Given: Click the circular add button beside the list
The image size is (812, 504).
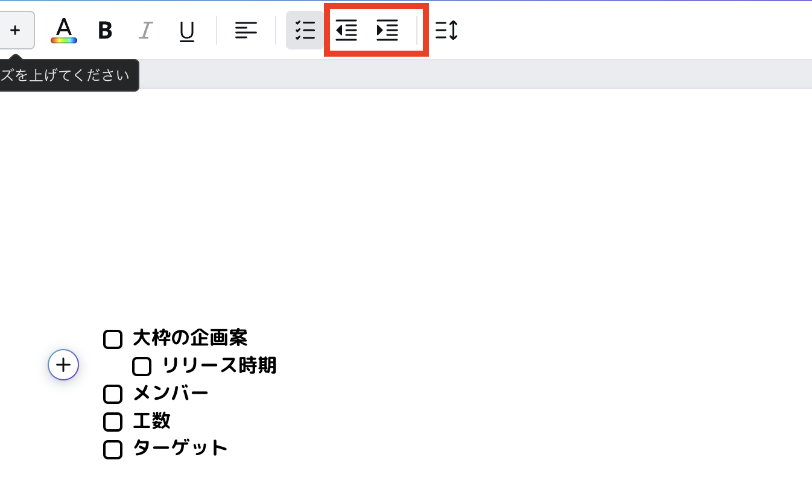Looking at the screenshot, I should click(x=63, y=365).
